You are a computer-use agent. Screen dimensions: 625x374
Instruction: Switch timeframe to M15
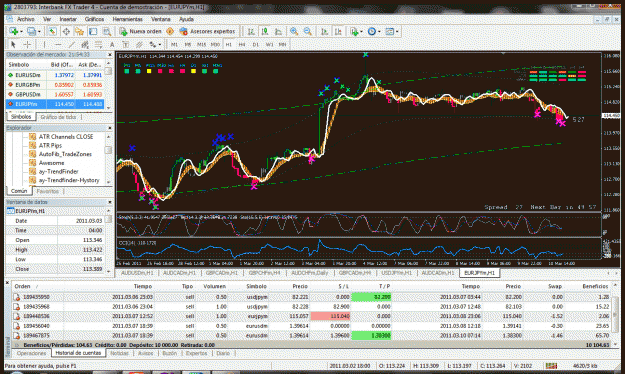[201, 44]
